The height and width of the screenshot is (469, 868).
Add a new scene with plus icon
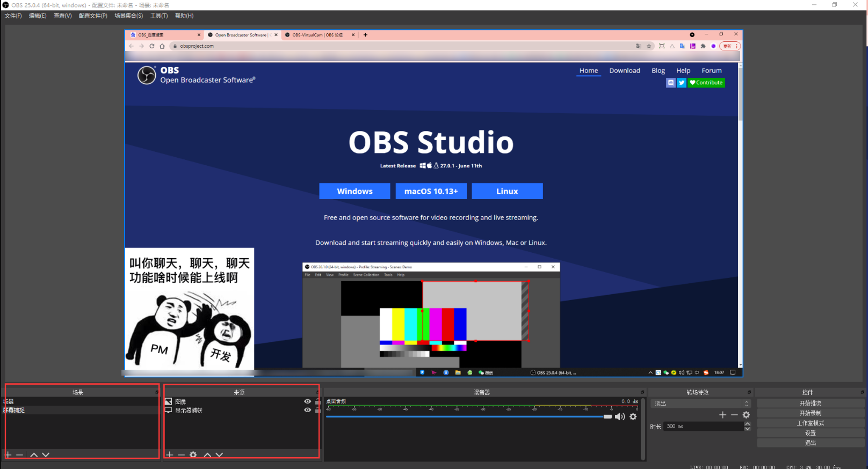[x=8, y=455]
